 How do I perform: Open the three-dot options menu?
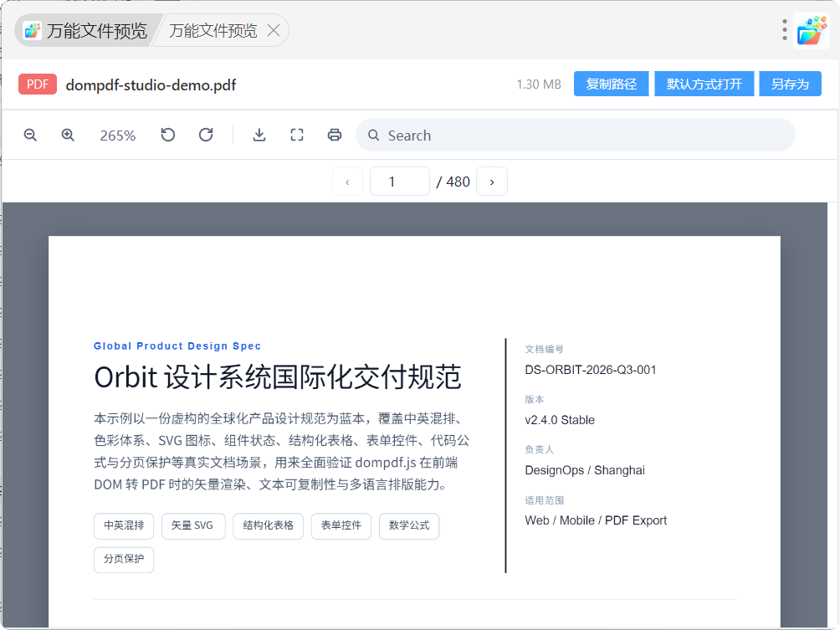click(784, 30)
